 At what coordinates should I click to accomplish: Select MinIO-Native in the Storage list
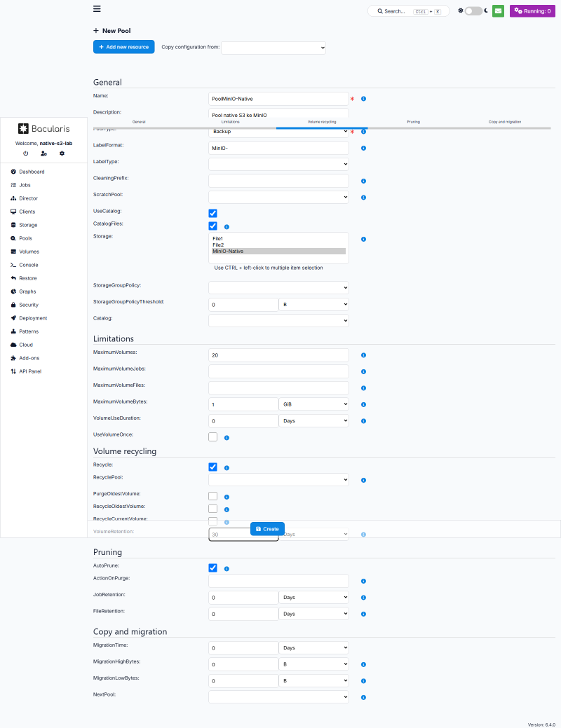279,251
